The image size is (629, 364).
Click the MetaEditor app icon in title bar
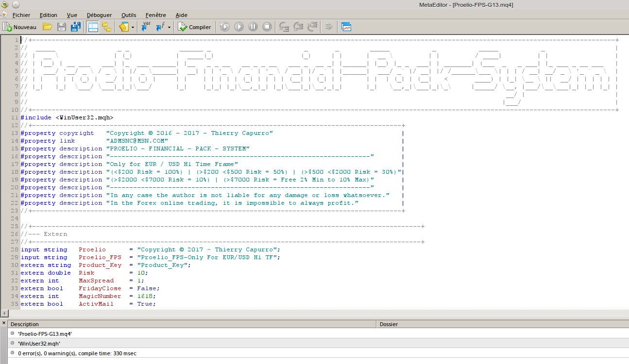4,4
